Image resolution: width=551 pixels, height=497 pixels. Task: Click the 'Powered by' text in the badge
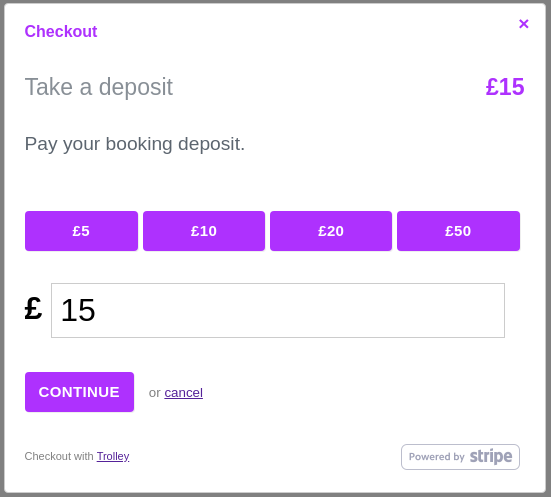(436, 457)
